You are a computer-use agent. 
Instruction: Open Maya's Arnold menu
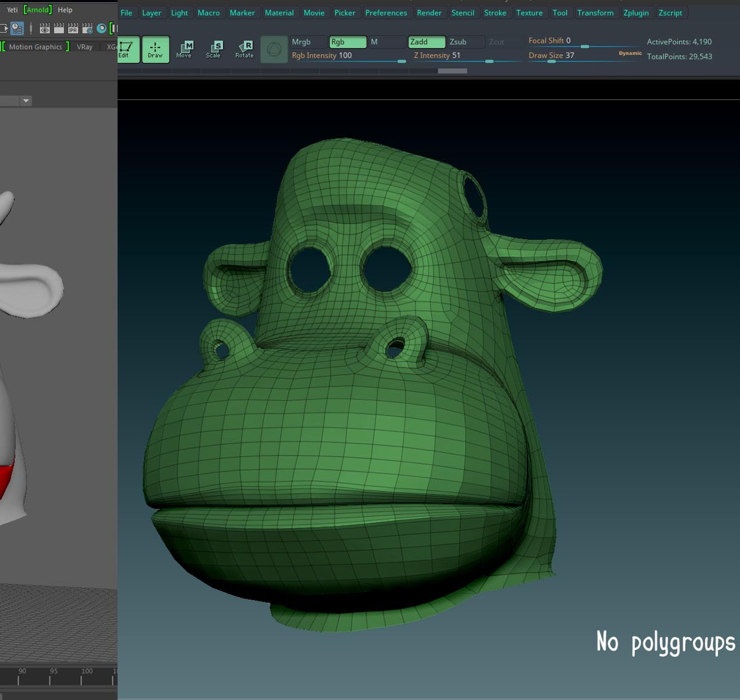click(38, 10)
